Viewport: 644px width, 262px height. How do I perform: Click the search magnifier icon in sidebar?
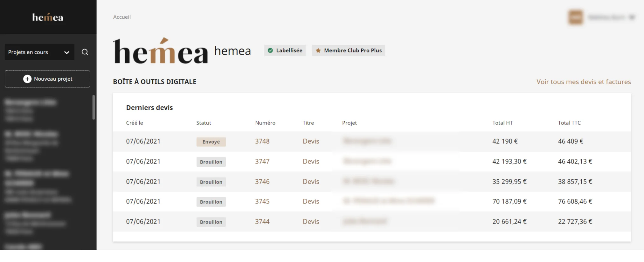pyautogui.click(x=85, y=52)
